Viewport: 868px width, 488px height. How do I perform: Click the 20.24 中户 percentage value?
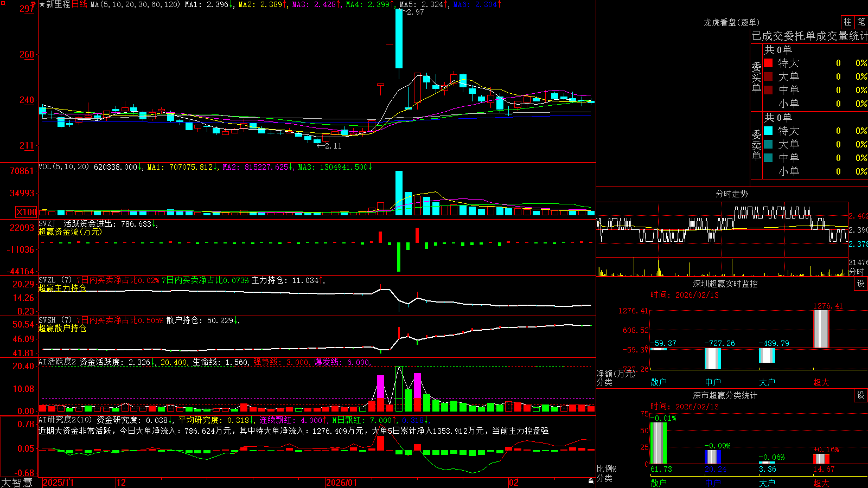pos(716,469)
